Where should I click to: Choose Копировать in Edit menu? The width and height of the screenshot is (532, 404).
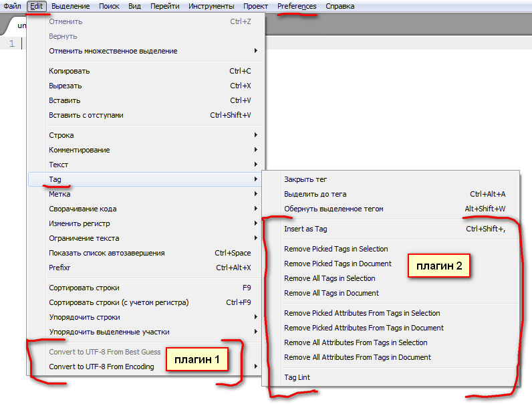click(x=145, y=71)
